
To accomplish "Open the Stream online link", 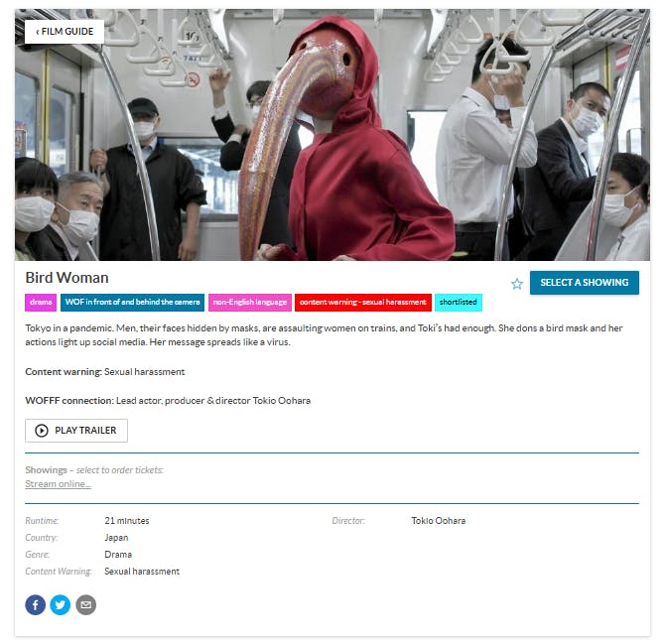I will [x=59, y=484].
